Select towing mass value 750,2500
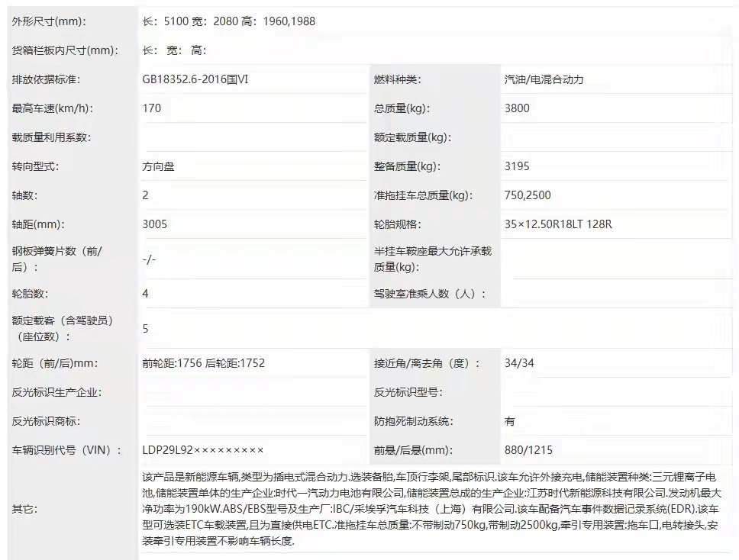The width and height of the screenshot is (739, 560). pyautogui.click(x=528, y=195)
